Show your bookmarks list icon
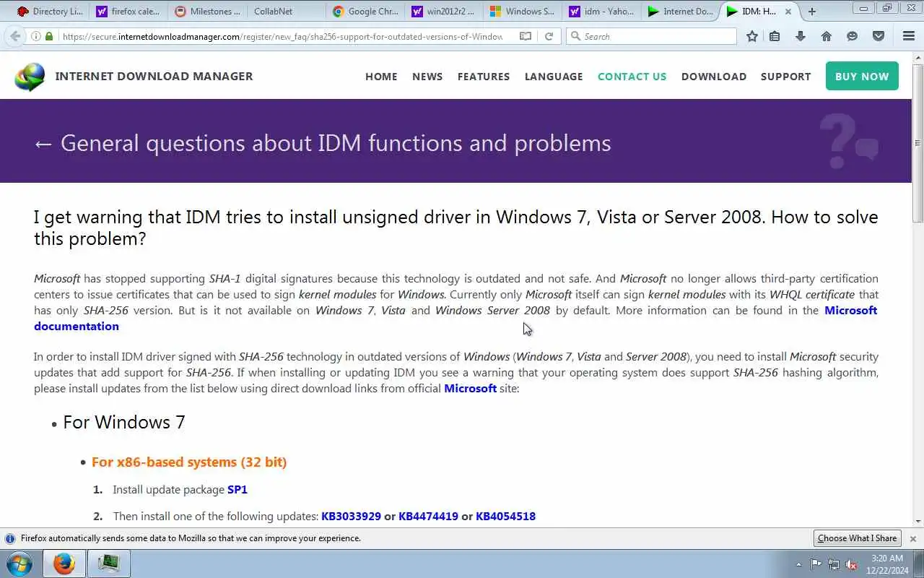 (775, 36)
